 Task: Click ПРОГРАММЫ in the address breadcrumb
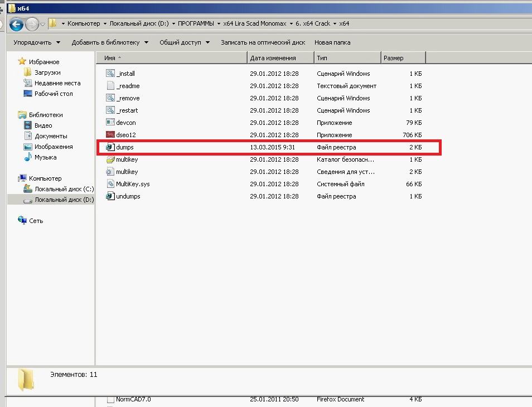point(195,24)
